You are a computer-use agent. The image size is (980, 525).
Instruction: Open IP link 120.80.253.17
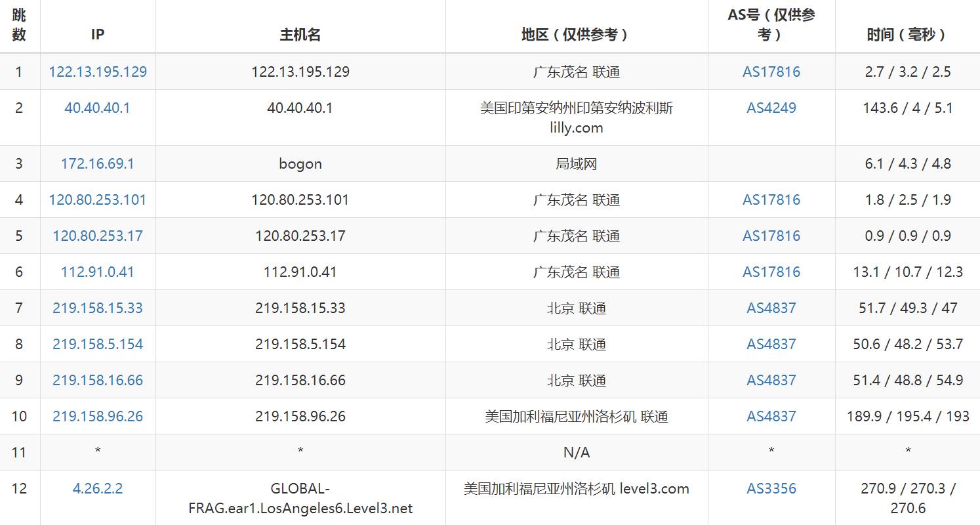click(98, 236)
